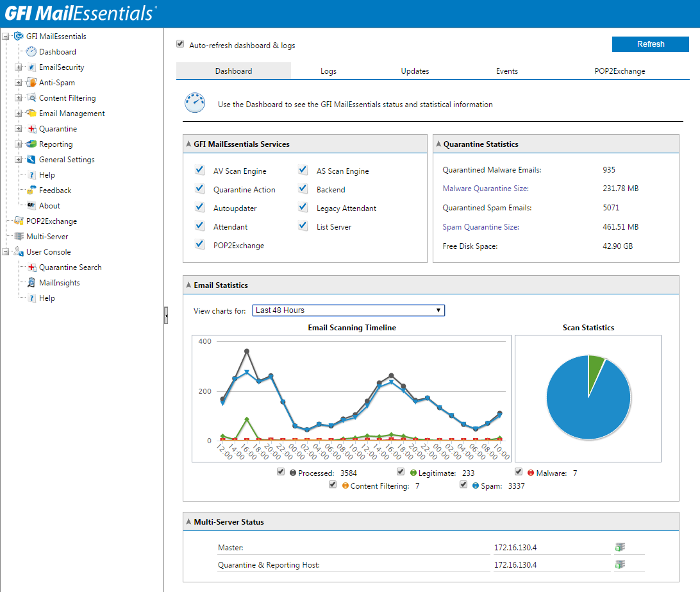The height and width of the screenshot is (592, 700).
Task: Click the Feedback icon in sidebar
Action: pos(31,190)
